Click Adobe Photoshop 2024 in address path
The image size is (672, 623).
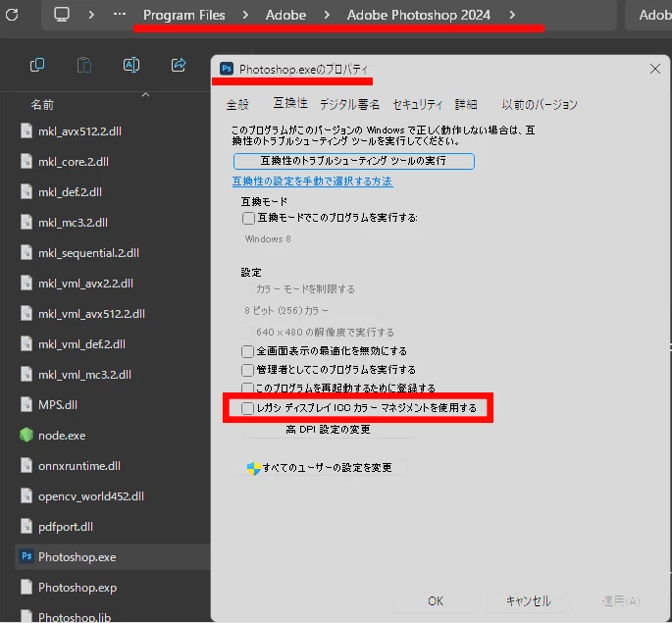419,15
